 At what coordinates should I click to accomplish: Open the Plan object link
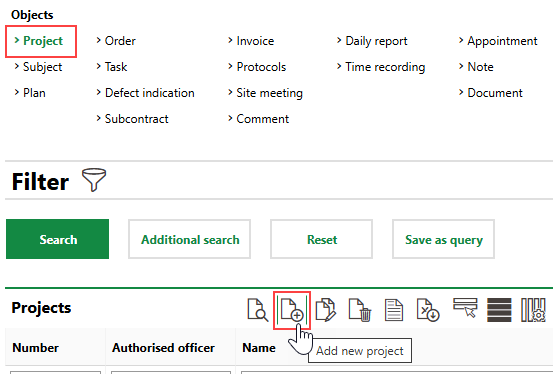(x=34, y=93)
